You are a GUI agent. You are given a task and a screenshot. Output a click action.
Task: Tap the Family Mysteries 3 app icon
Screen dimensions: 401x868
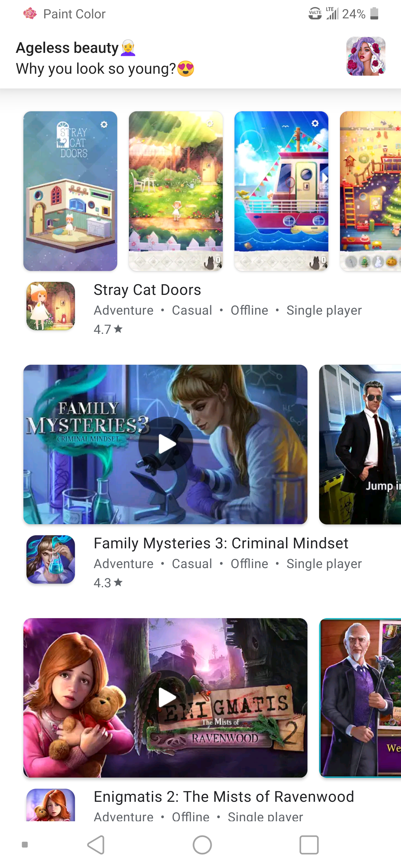click(x=51, y=559)
